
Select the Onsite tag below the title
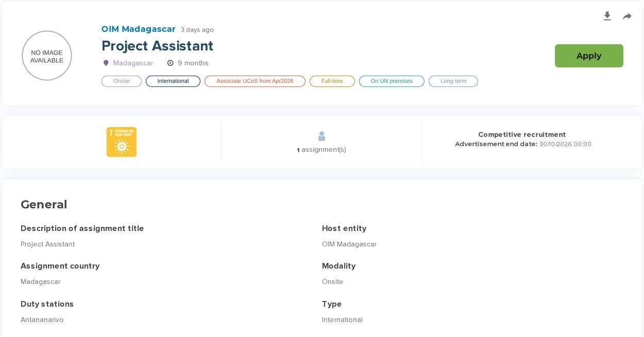click(122, 81)
